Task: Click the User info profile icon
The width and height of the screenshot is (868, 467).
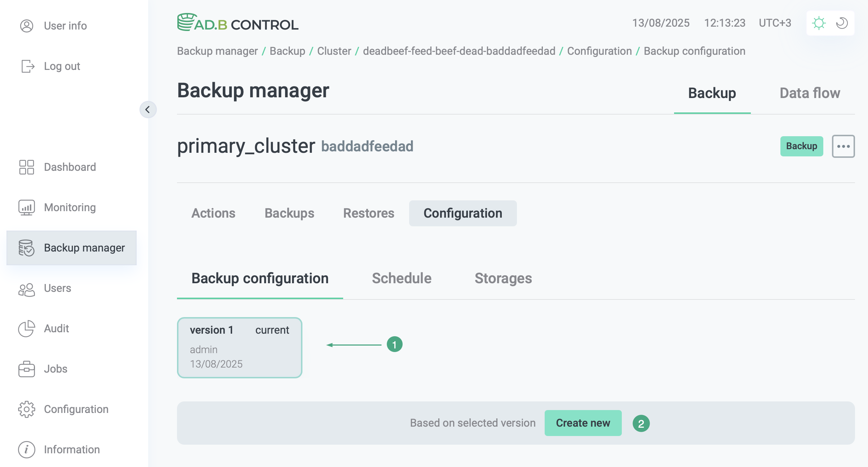Action: click(x=26, y=26)
